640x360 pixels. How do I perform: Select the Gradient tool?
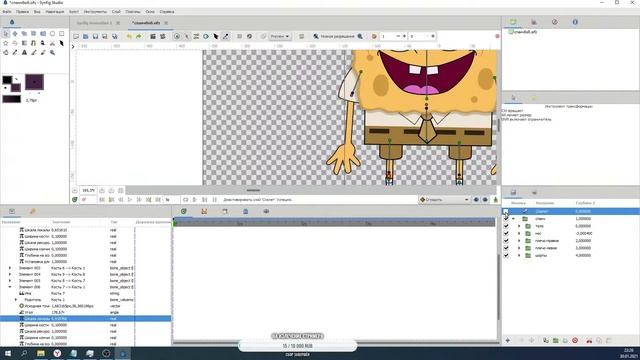pyautogui.click(x=24, y=43)
